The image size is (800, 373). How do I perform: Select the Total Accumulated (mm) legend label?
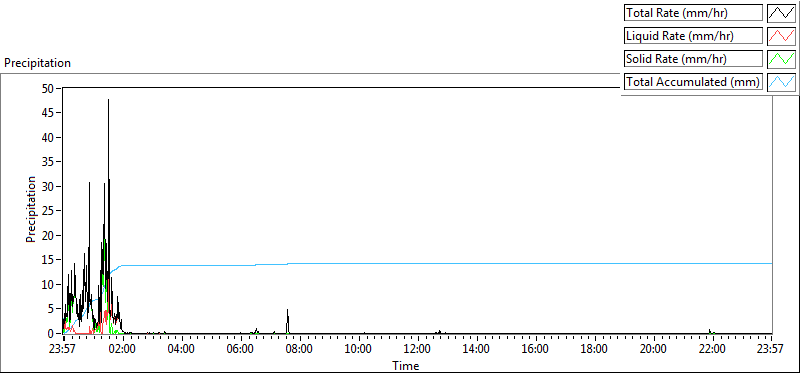tap(692, 82)
